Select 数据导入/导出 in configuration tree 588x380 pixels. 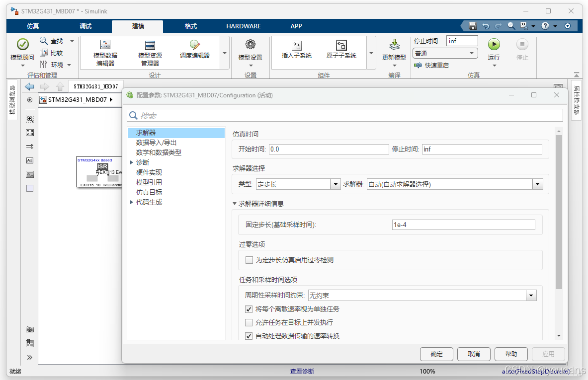click(156, 143)
